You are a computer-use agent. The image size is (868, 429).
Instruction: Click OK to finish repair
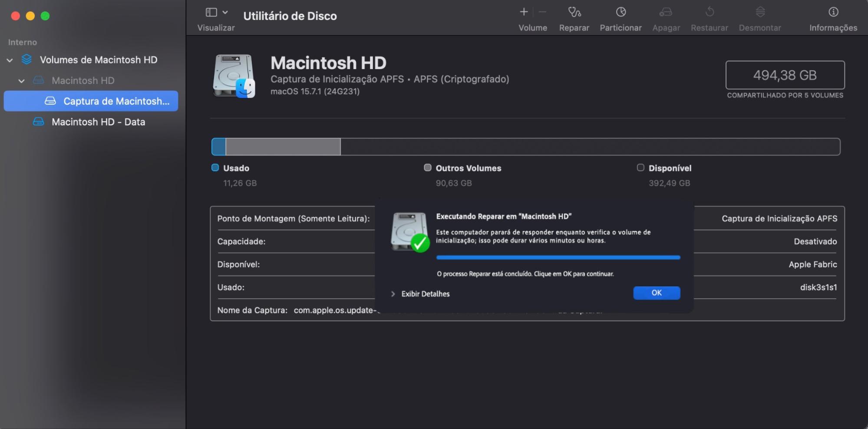(657, 293)
